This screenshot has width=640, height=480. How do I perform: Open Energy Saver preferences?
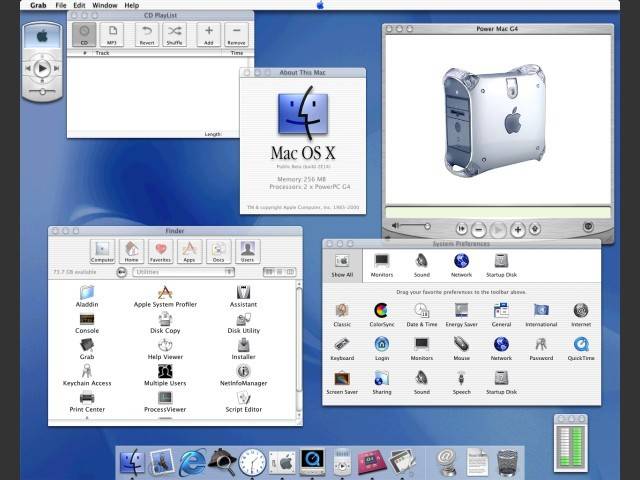click(x=460, y=312)
